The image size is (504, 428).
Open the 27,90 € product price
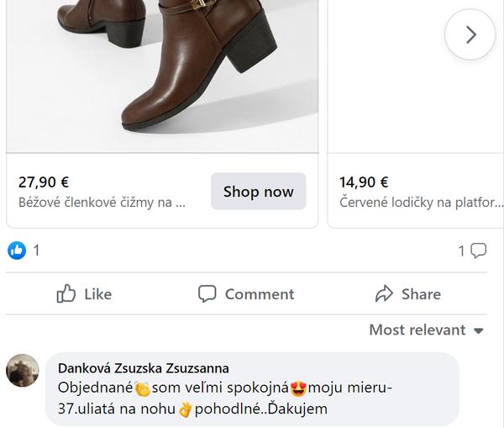pyautogui.click(x=44, y=182)
